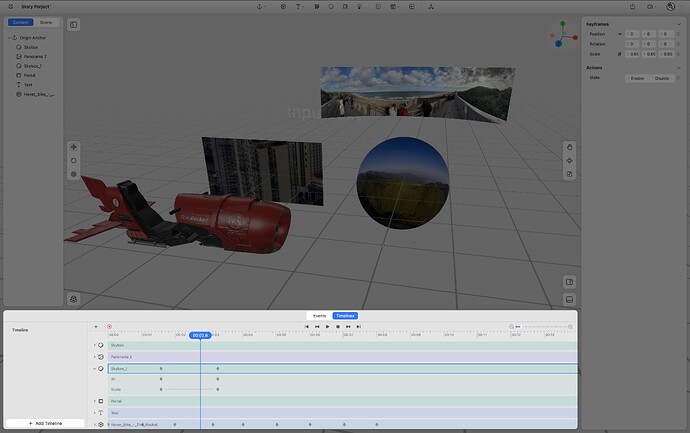Click the Add Timeline button
Screen dimensions: 690x433
[45, 423]
